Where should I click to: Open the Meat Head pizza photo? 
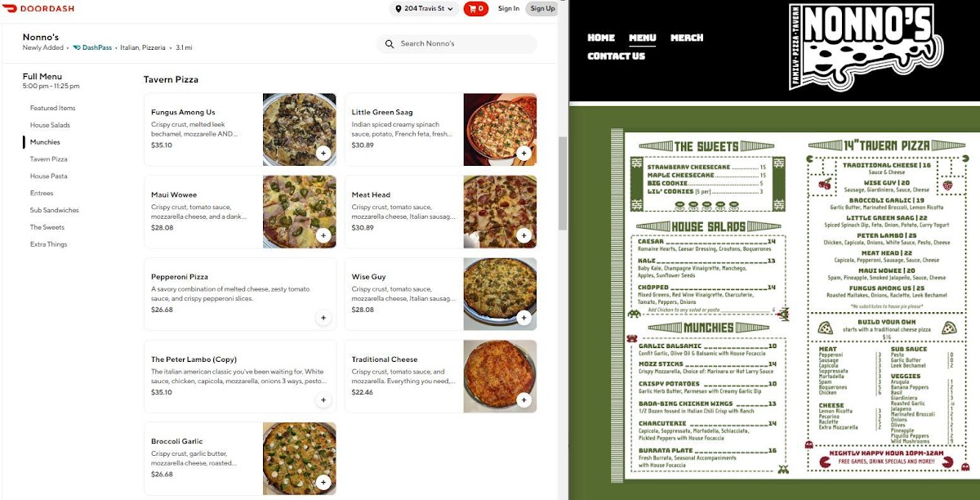click(500, 212)
